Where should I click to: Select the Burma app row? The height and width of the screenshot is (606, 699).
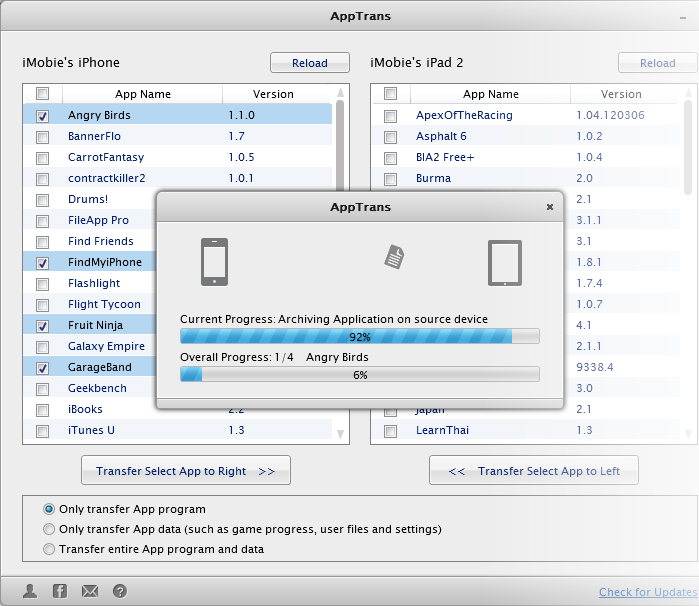pyautogui.click(x=526, y=178)
